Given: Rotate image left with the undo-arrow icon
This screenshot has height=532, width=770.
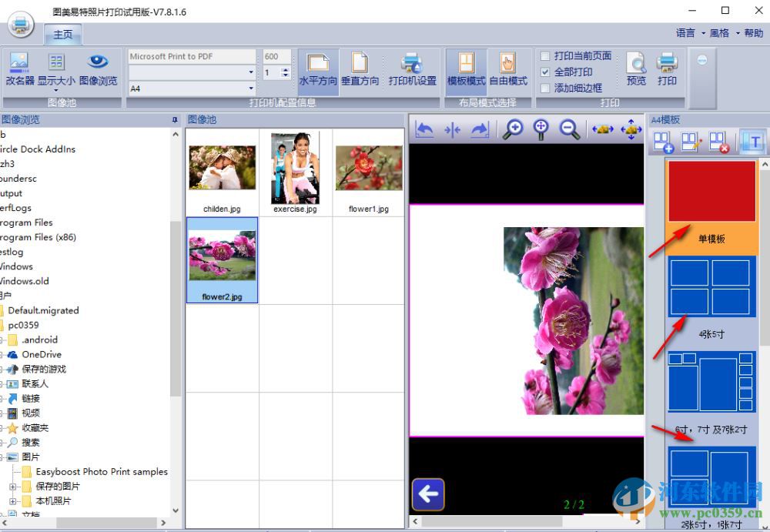Looking at the screenshot, I should (424, 129).
